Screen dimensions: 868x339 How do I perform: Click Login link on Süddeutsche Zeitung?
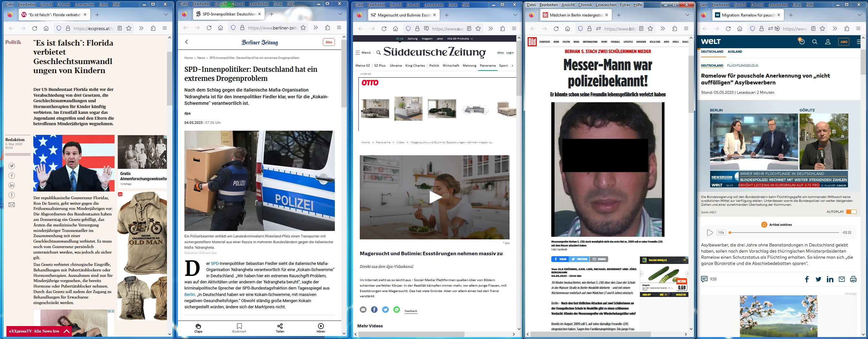point(510,53)
